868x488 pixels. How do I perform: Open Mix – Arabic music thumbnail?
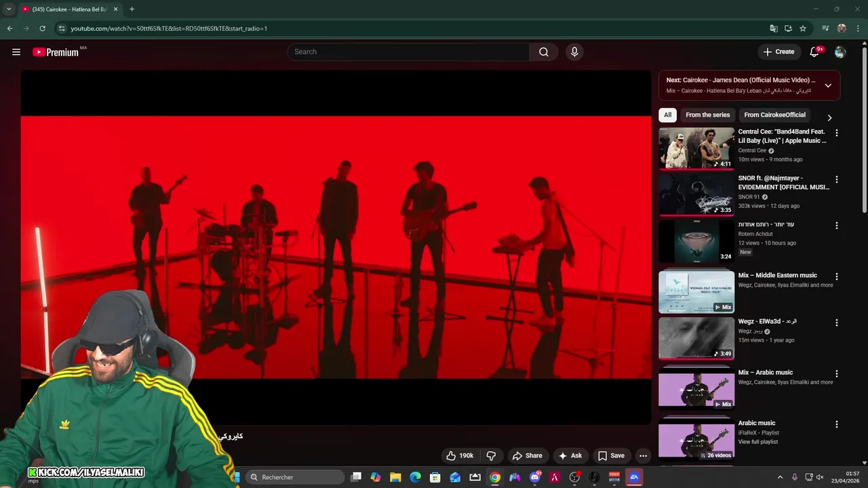pyautogui.click(x=696, y=389)
